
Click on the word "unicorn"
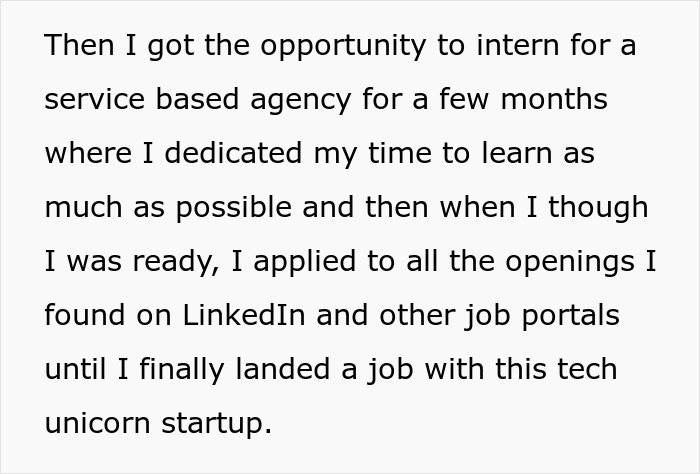tap(97, 423)
